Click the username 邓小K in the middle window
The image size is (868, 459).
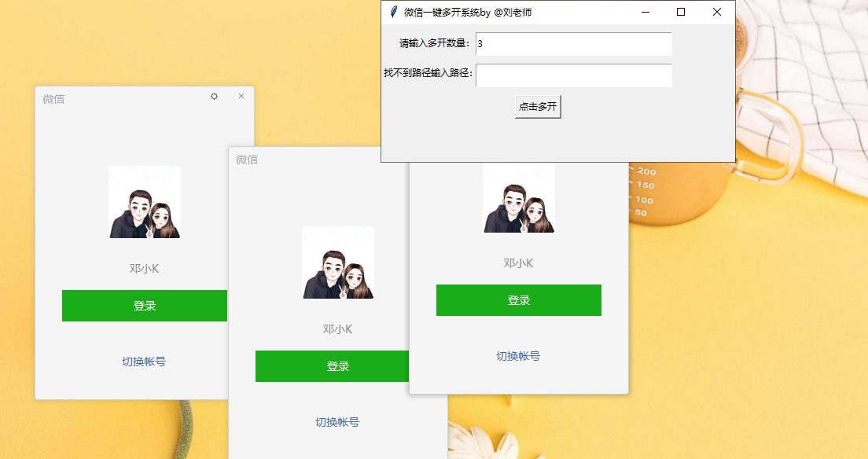(338, 329)
